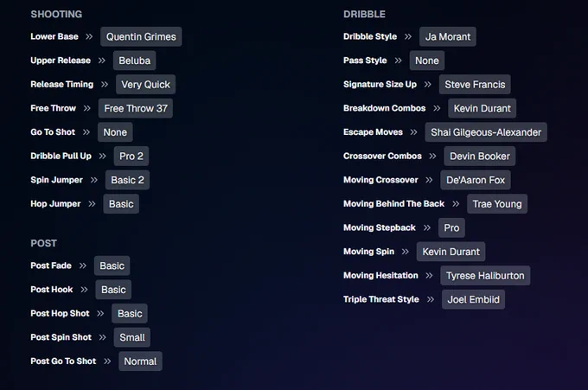Click the double chevron after Post Go To Shot
This screenshot has height=390, width=588.
point(107,361)
